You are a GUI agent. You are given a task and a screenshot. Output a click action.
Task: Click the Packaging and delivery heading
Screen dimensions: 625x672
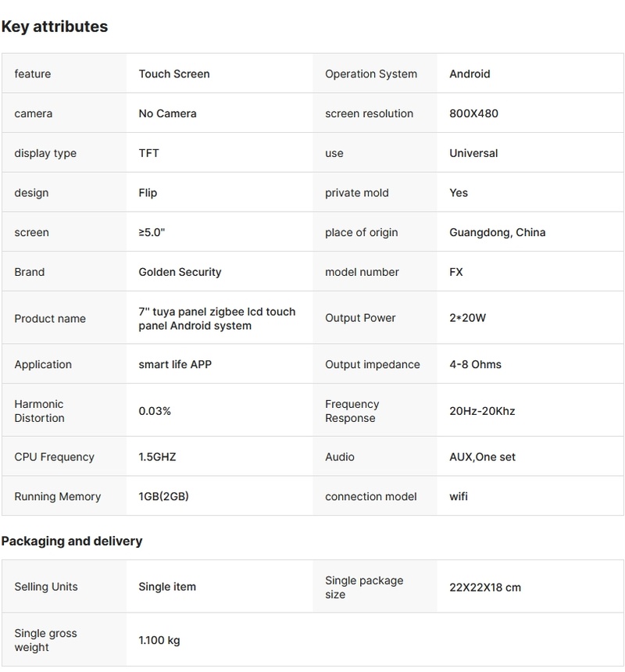click(72, 541)
